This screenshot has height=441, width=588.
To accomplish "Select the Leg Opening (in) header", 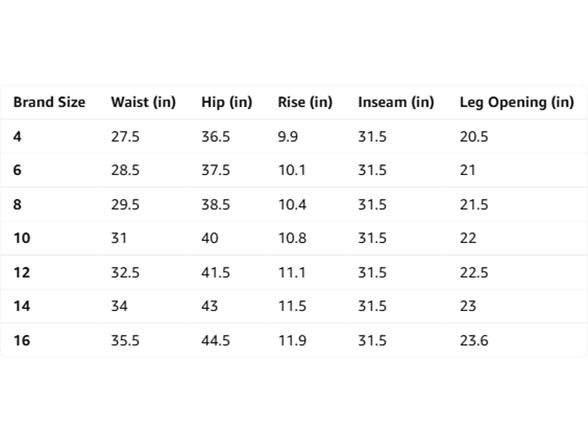I will [517, 102].
